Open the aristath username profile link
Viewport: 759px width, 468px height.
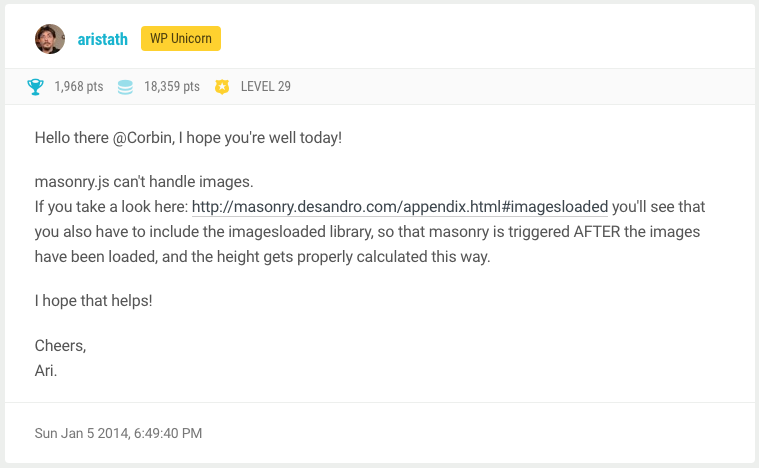click(102, 39)
